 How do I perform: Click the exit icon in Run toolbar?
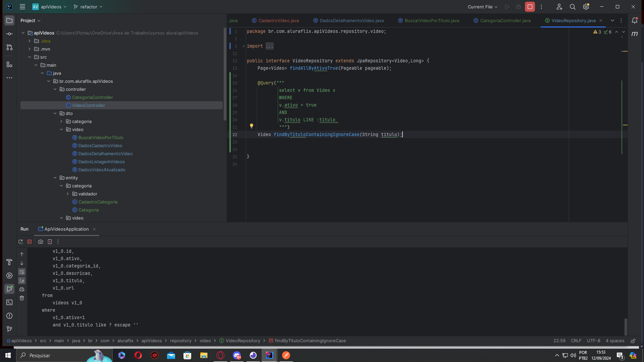50,242
